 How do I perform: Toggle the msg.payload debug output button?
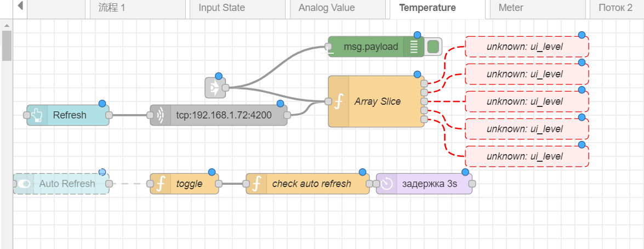[433, 47]
